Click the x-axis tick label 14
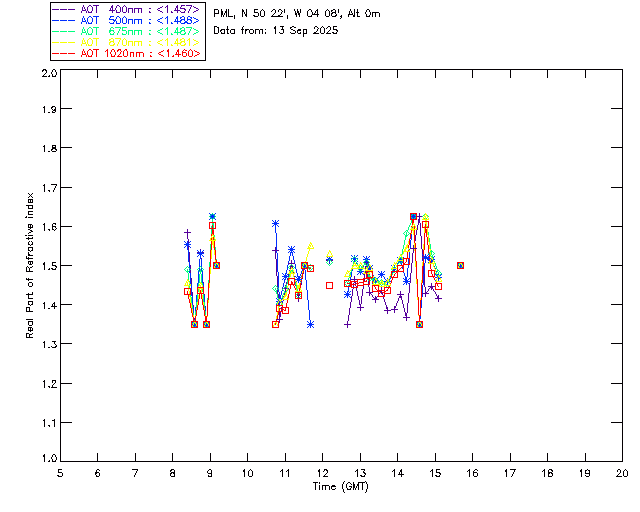The image size is (640, 512). pos(398,473)
